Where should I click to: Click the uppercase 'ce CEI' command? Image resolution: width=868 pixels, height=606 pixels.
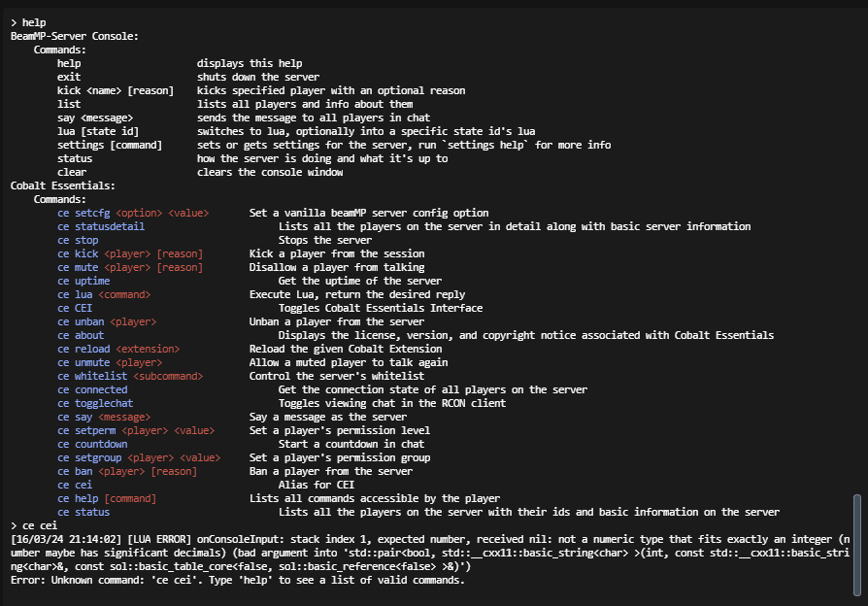pos(75,308)
